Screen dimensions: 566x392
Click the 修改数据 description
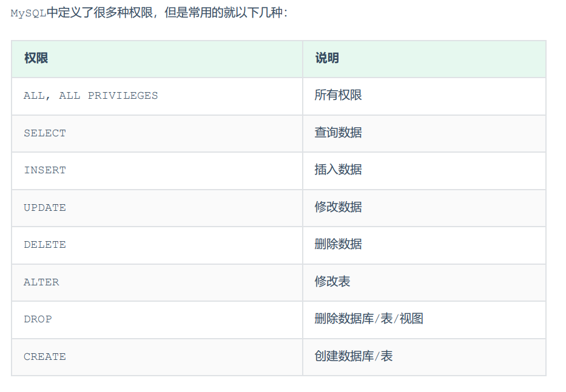[x=339, y=207]
